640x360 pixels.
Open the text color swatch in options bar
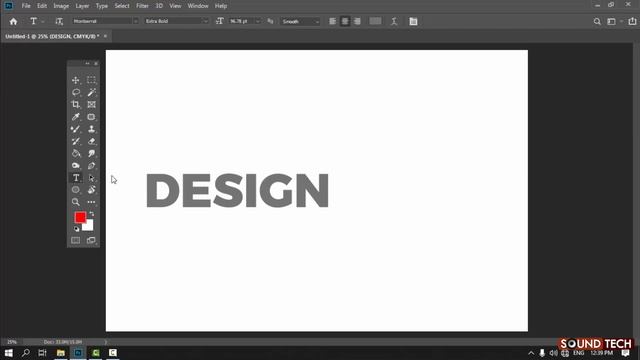tap(375, 21)
